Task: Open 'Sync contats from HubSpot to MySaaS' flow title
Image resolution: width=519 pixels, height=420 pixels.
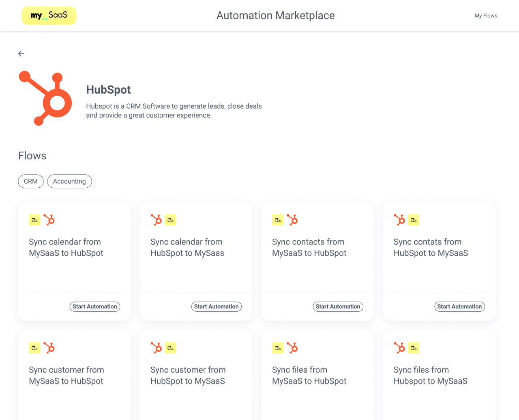Action: pyautogui.click(x=431, y=247)
